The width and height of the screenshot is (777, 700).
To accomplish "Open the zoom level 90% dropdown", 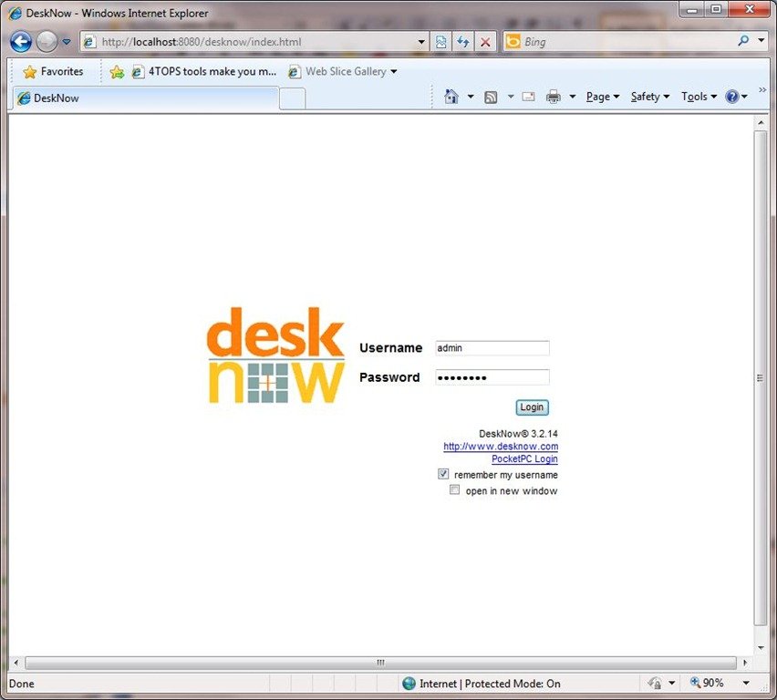I will (745, 683).
